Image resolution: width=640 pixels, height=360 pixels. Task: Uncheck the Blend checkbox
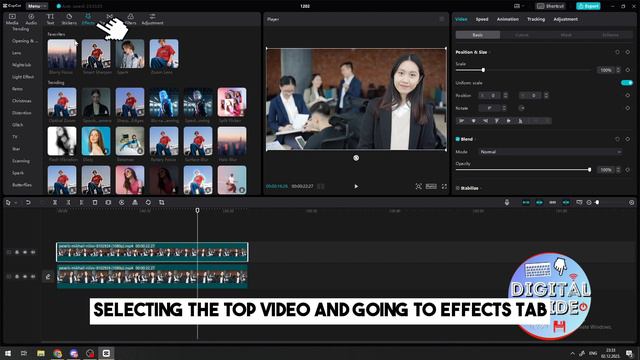tap(458, 139)
